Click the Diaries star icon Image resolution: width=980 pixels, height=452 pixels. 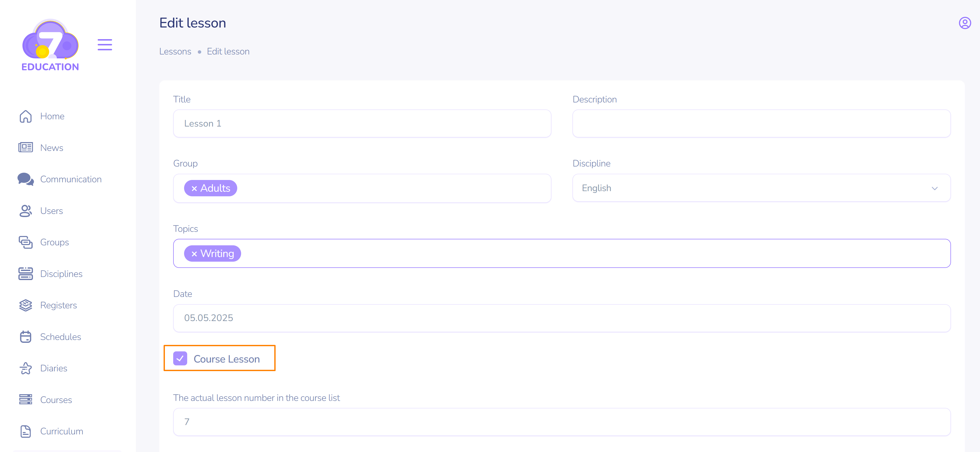[25, 368]
